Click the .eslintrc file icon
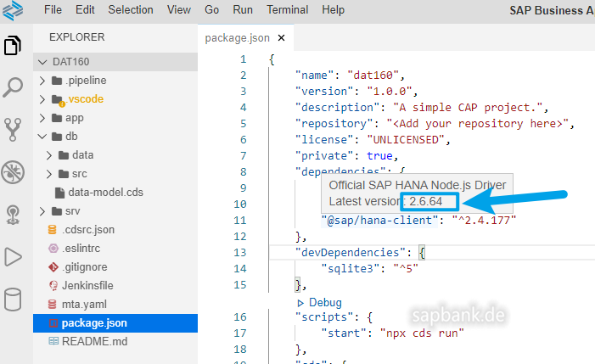The height and width of the screenshot is (364, 595). click(53, 248)
